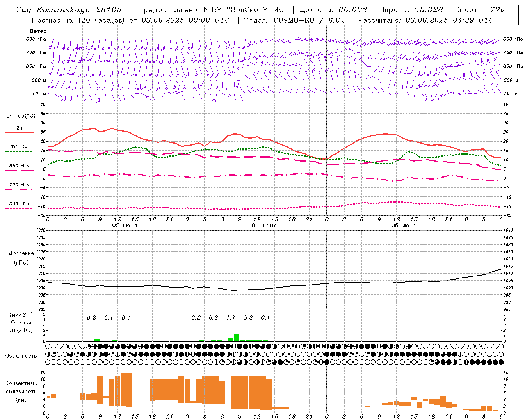Click the red 2м temperature legend line sample
The image size is (525, 420).
click(19, 132)
